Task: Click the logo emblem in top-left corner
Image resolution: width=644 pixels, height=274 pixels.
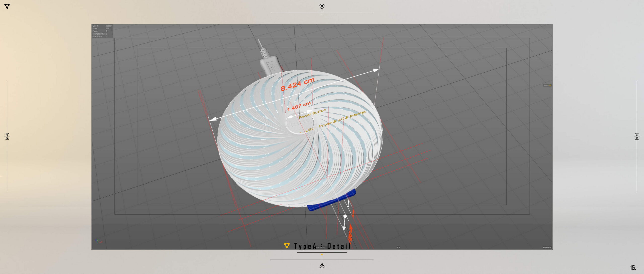Action: click(x=7, y=6)
